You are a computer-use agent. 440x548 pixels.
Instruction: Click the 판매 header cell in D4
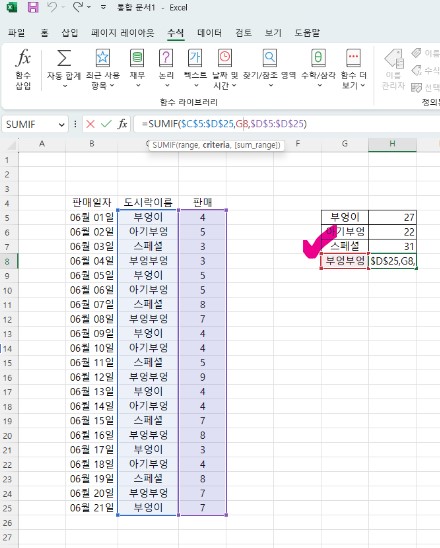coord(202,202)
